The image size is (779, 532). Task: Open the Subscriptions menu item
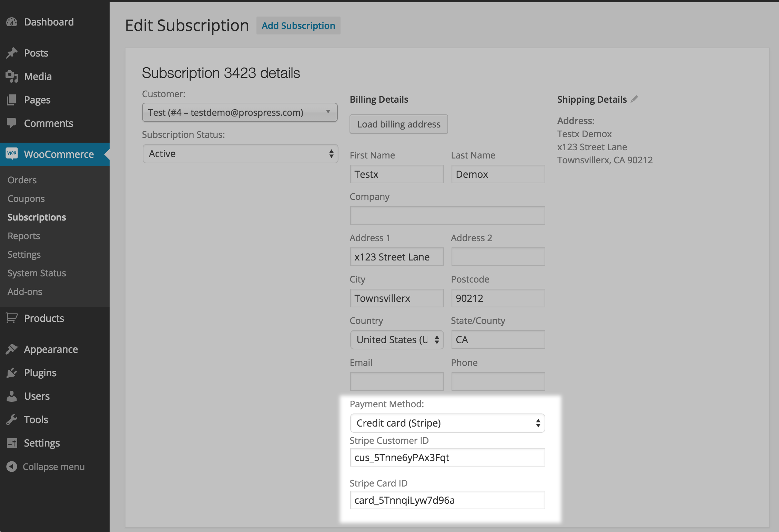point(37,217)
